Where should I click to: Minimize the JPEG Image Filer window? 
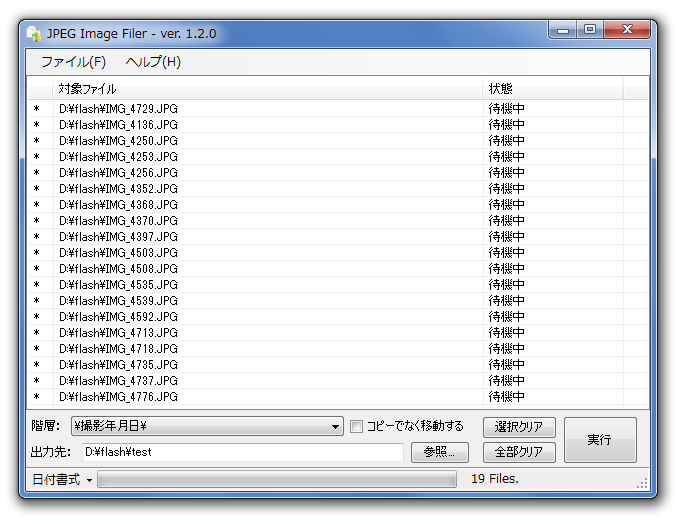[563, 30]
